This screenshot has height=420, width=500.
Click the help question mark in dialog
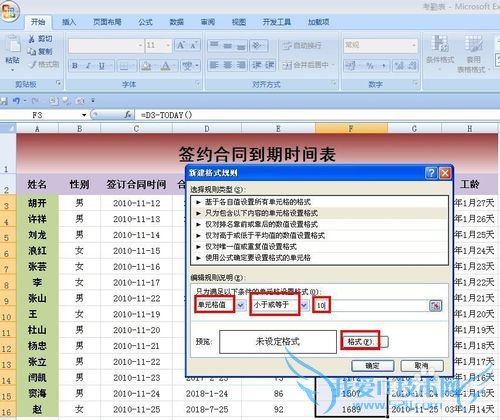(x=431, y=173)
